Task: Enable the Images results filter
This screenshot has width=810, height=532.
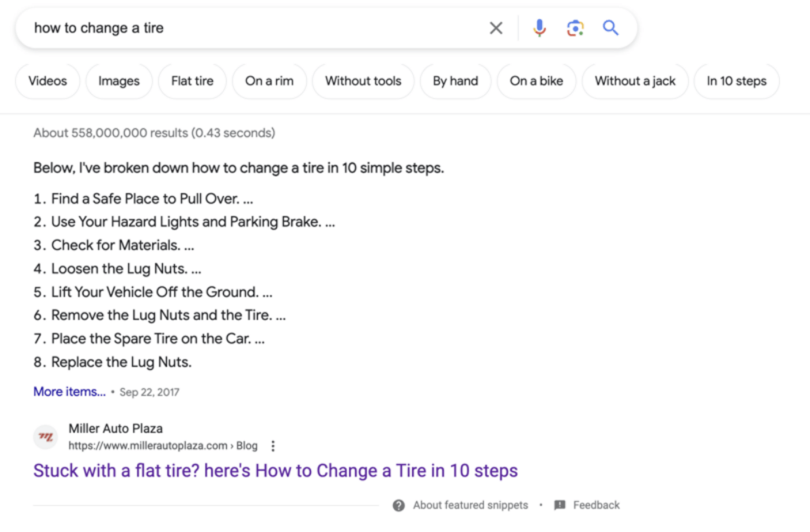Action: (x=119, y=81)
